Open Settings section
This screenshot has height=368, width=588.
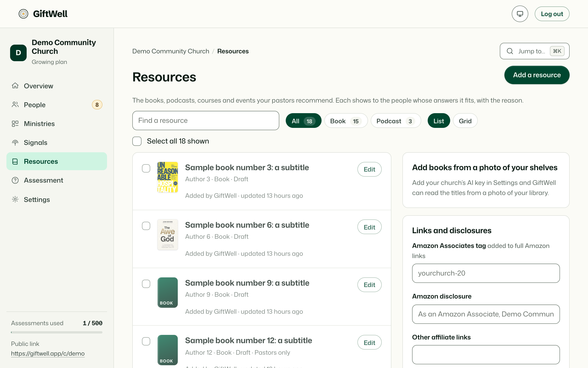57,199
